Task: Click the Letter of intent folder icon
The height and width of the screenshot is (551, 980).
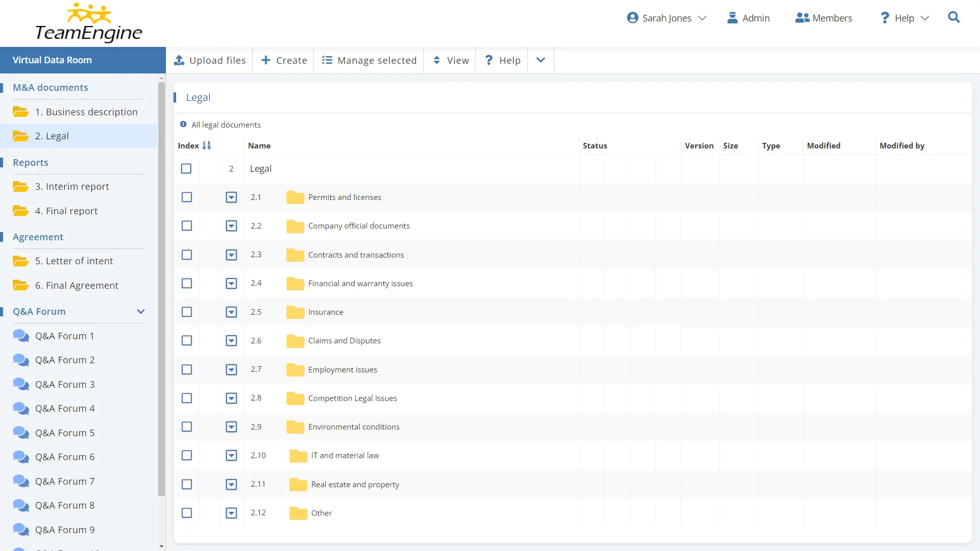Action: (20, 261)
